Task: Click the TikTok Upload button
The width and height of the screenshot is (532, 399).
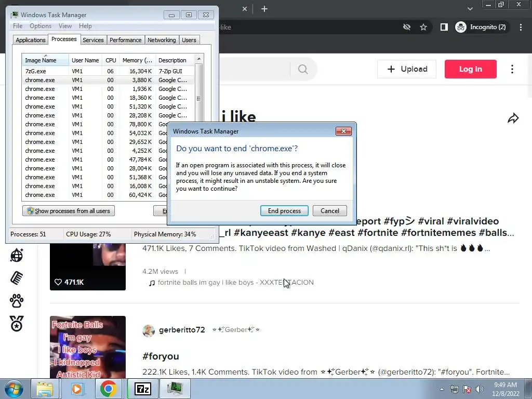Action: pos(407,69)
